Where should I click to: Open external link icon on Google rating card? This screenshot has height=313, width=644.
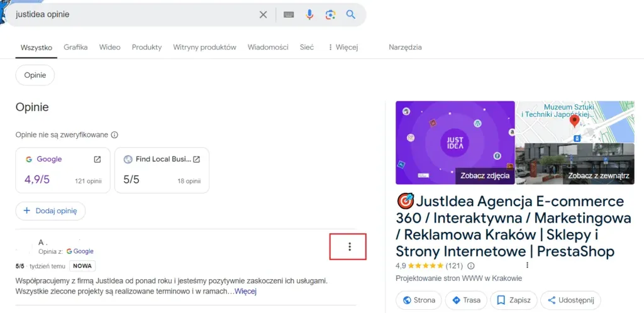tap(97, 160)
